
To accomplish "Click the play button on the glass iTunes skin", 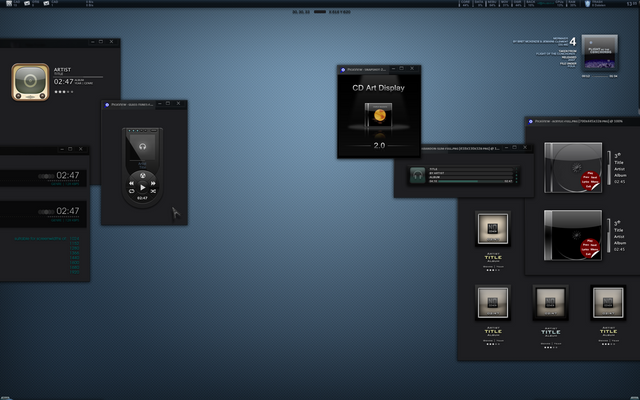I will [x=142, y=187].
